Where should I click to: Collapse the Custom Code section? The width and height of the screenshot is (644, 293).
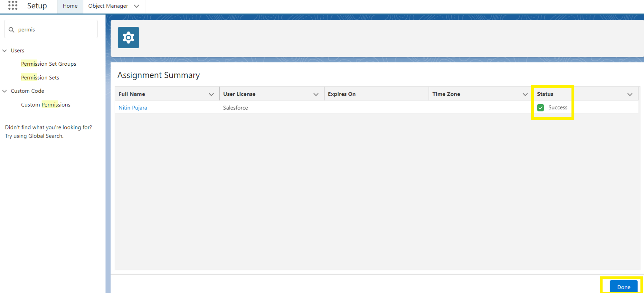[x=5, y=91]
